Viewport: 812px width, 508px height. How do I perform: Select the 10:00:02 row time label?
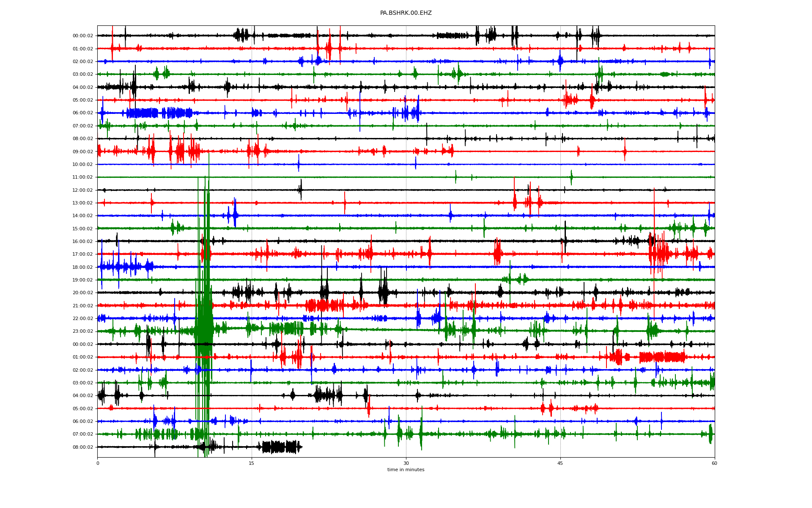click(x=83, y=164)
